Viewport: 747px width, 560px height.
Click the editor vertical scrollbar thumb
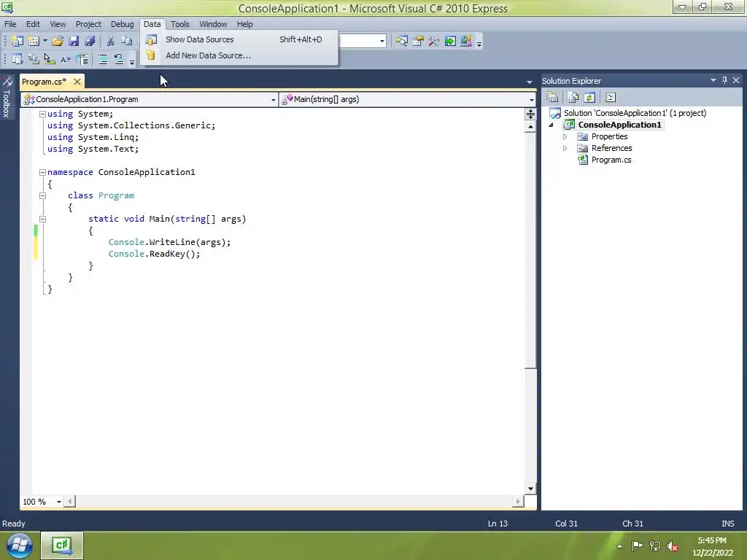click(x=530, y=250)
